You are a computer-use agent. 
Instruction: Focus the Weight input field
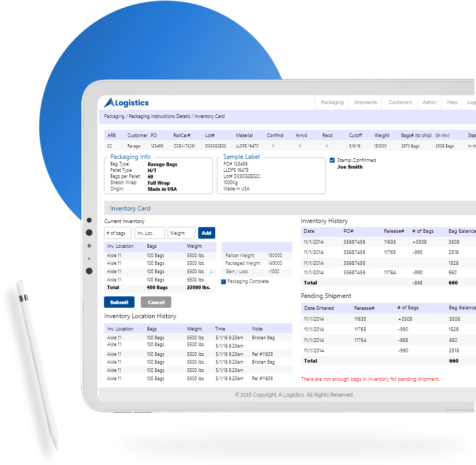tap(181, 233)
